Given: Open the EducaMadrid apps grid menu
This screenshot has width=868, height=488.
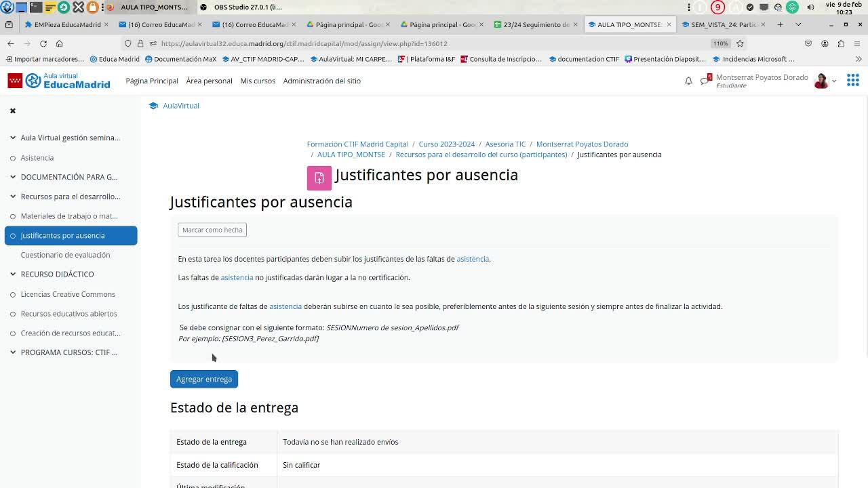Looking at the screenshot, I should [852, 81].
